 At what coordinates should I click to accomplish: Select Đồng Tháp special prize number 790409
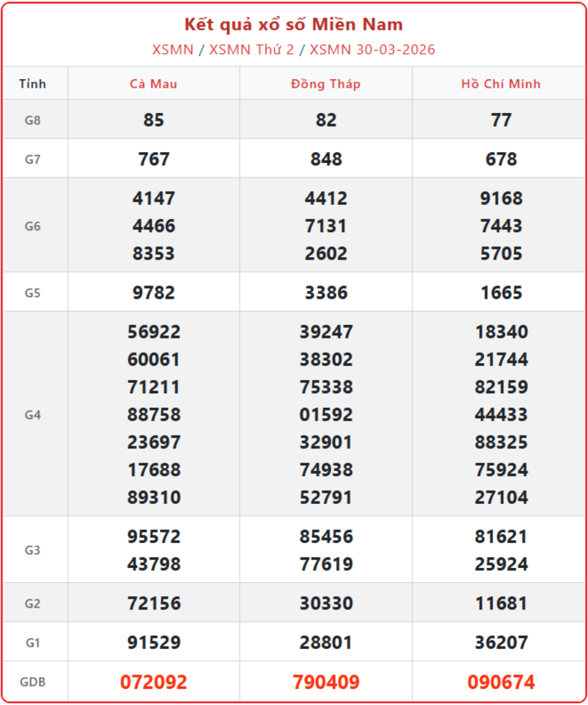(x=326, y=682)
